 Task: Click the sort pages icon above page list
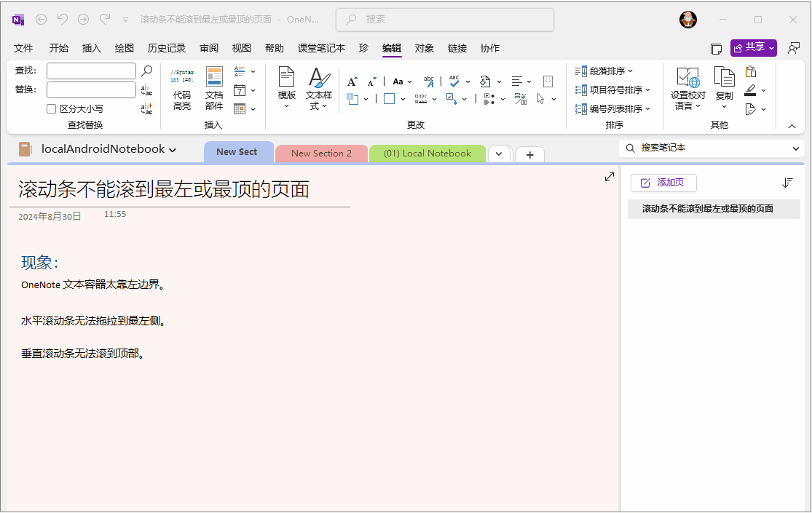pyautogui.click(x=788, y=183)
